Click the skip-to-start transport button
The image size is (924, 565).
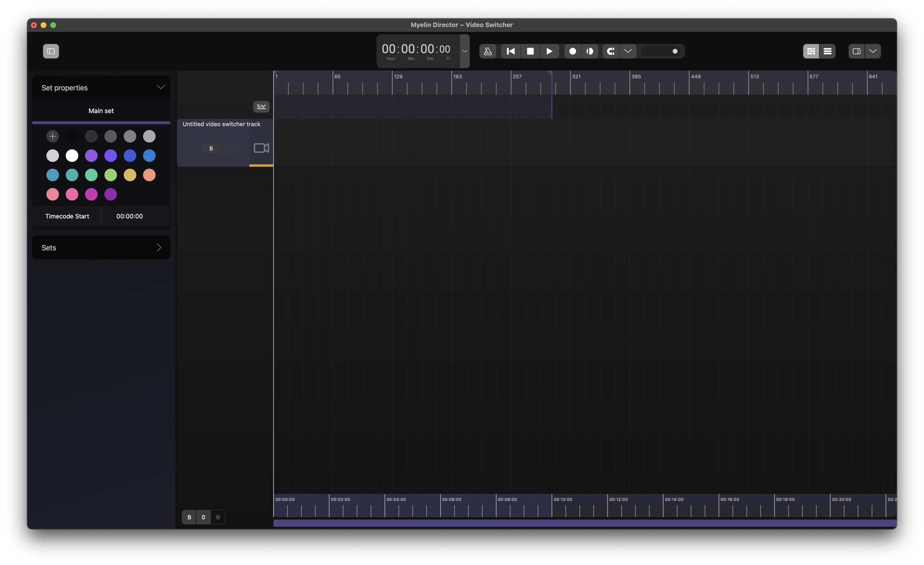[511, 51]
